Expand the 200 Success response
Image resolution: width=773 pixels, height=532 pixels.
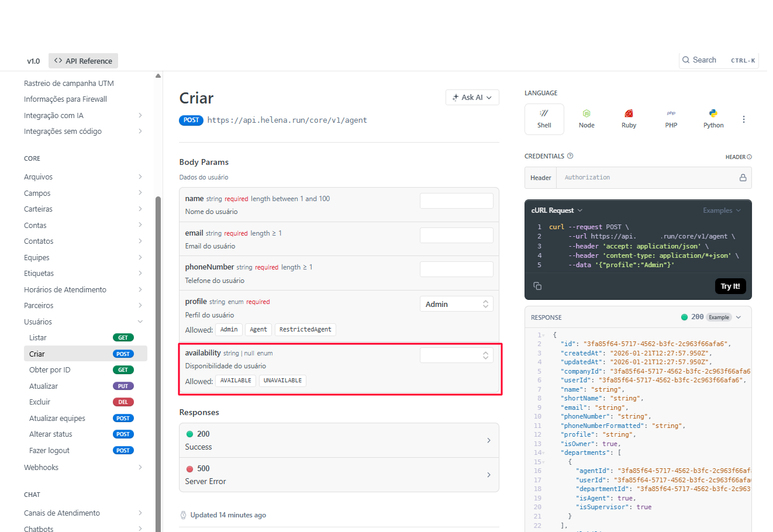click(339, 440)
